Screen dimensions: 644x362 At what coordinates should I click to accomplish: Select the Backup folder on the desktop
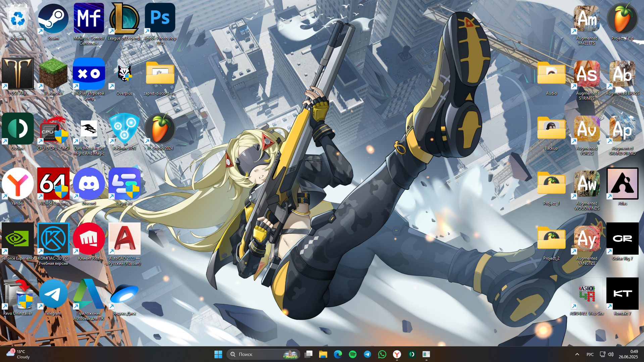coord(551,132)
